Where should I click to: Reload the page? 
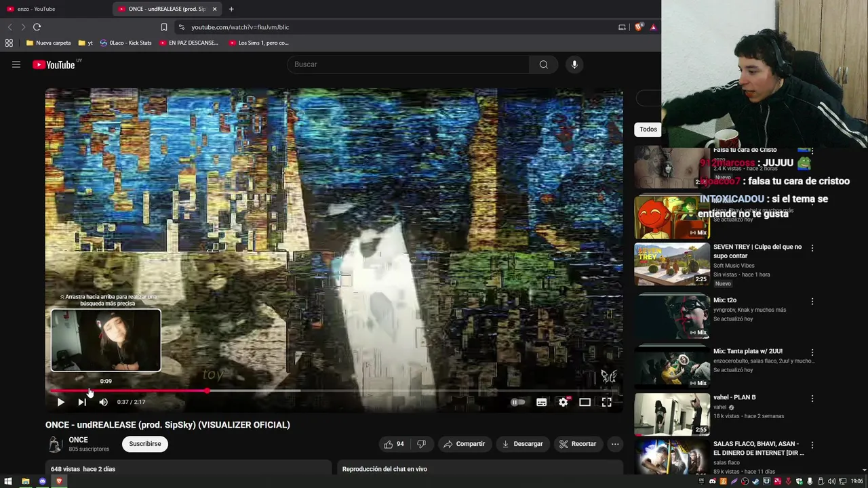pos(37,27)
